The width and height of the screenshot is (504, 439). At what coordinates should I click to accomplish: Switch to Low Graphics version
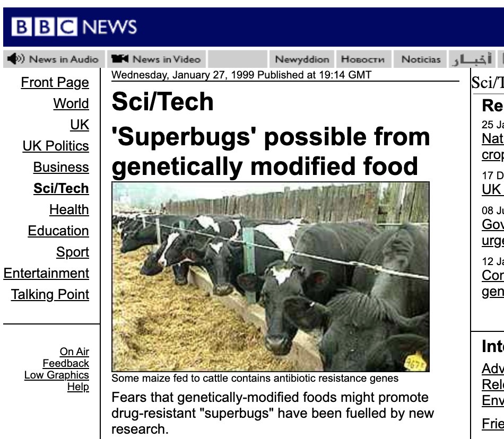pos(57,375)
